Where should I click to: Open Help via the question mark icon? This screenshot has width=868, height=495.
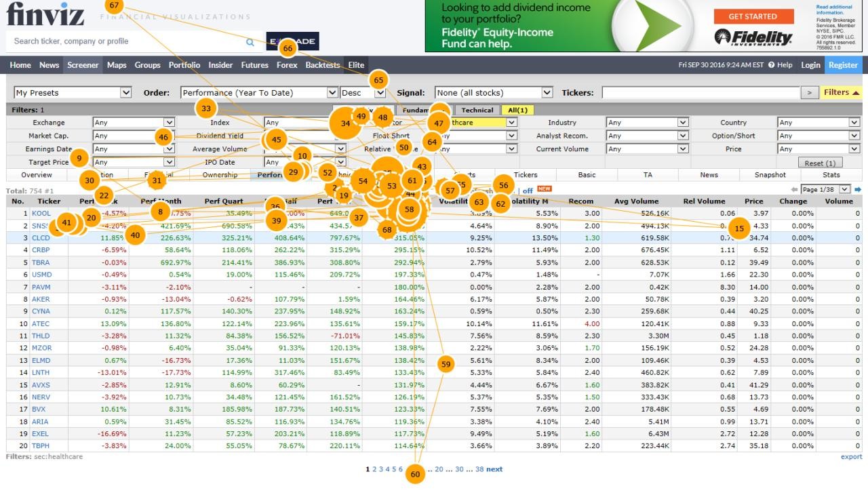(772, 64)
